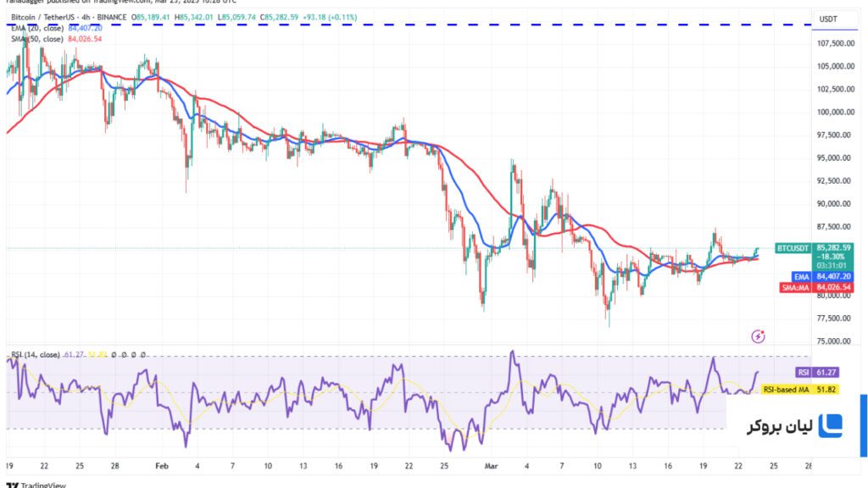Click the 51.82 RSI-based MA value tag
The height and width of the screenshot is (488, 868).
pos(826,390)
